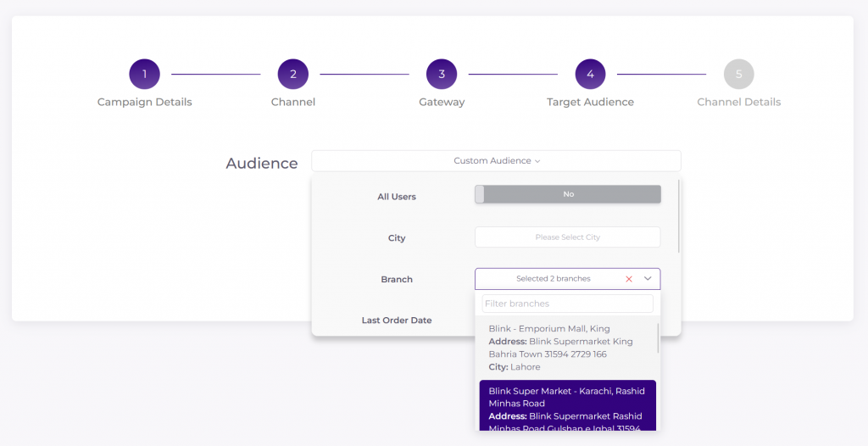Click the Campaign Details step label

pos(144,103)
